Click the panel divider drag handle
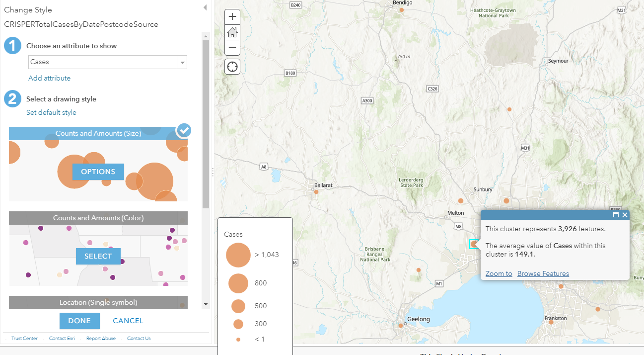644x355 pixels. [x=213, y=172]
